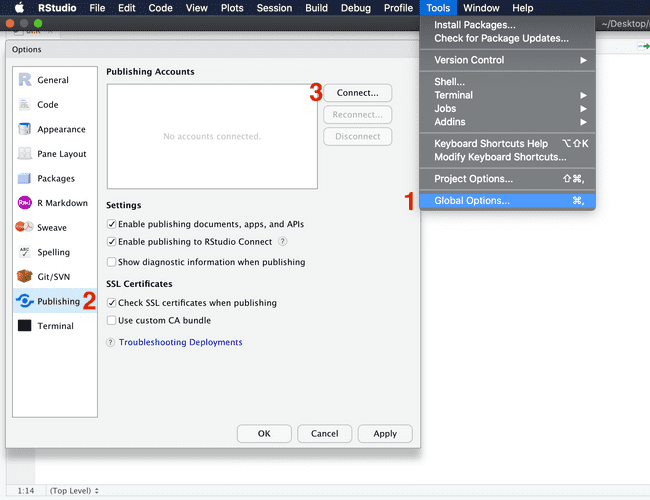Select the Git/SVN options category
Screen dimensions: 650x500
pos(55,276)
